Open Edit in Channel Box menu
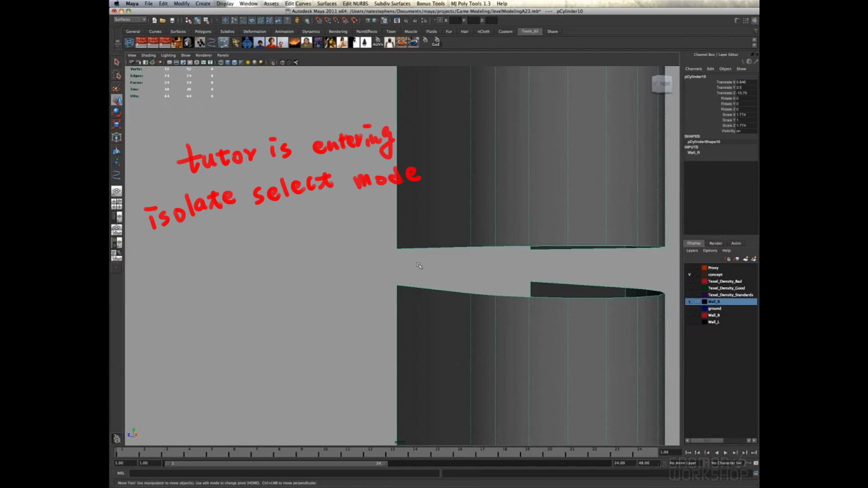Image resolution: width=868 pixels, height=488 pixels. [710, 69]
